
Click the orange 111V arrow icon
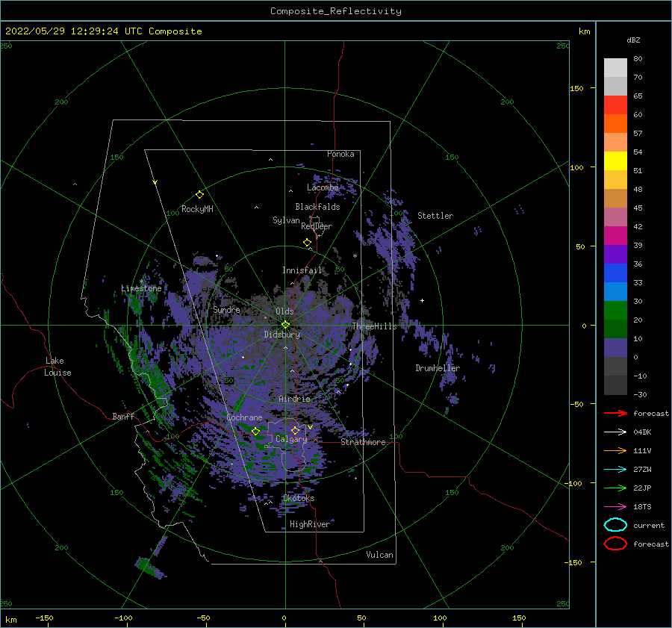pyautogui.click(x=615, y=450)
